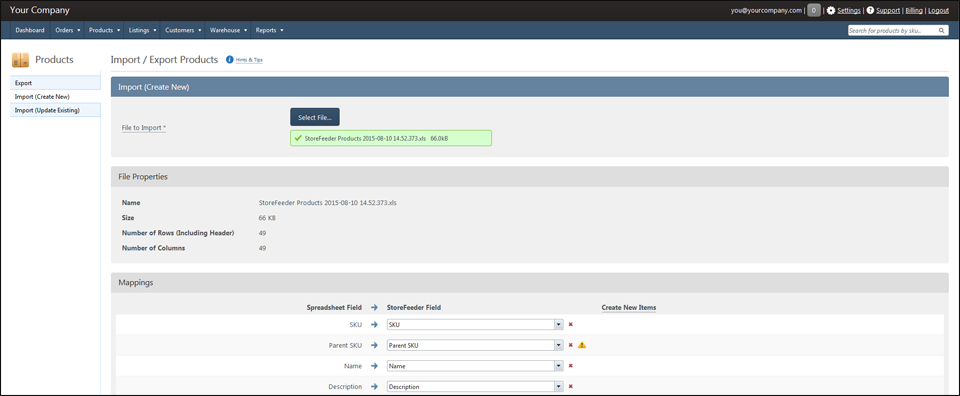This screenshot has height=396, width=960.
Task: Select Export in the sidebar
Action: pos(56,83)
